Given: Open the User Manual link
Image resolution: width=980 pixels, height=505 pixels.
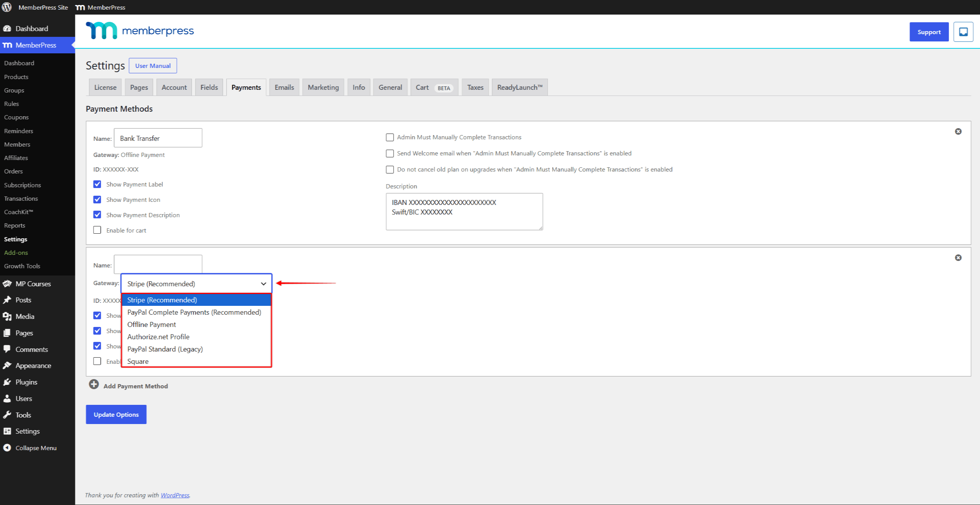Looking at the screenshot, I should pos(153,66).
